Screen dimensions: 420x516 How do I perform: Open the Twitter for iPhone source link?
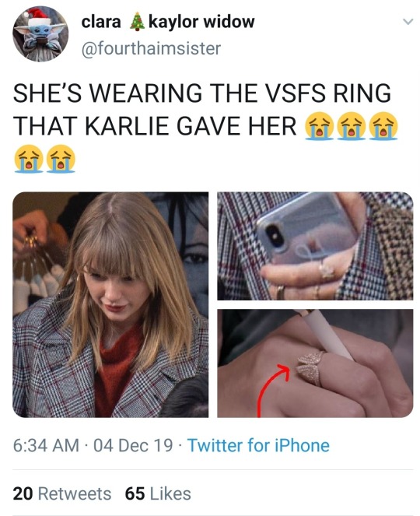[x=258, y=445]
